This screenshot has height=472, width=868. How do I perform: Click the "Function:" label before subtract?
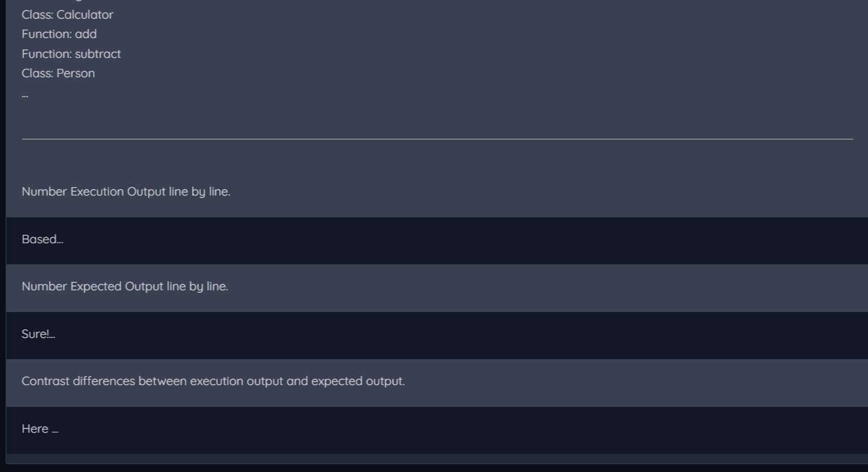coord(46,54)
